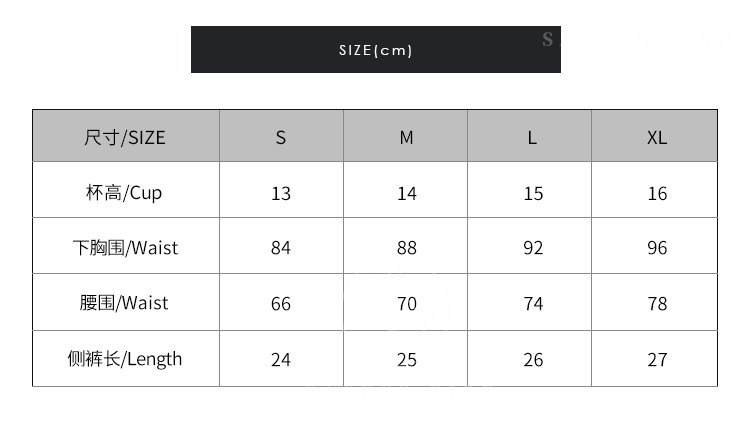
Task: Click the 杯高/Cup row label
Action: tap(125, 192)
